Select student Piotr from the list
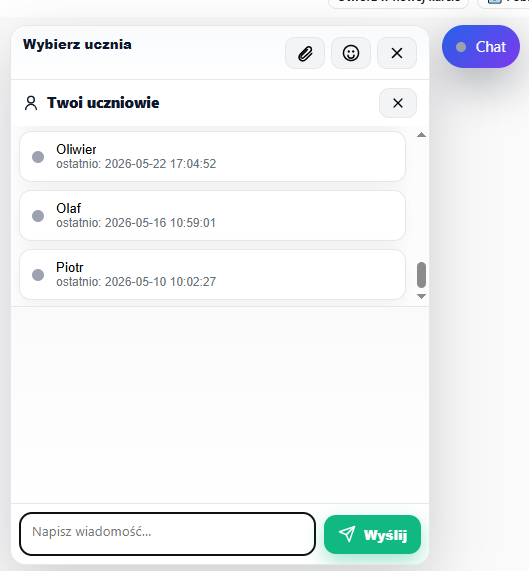This screenshot has height=571, width=529. pyautogui.click(x=212, y=275)
